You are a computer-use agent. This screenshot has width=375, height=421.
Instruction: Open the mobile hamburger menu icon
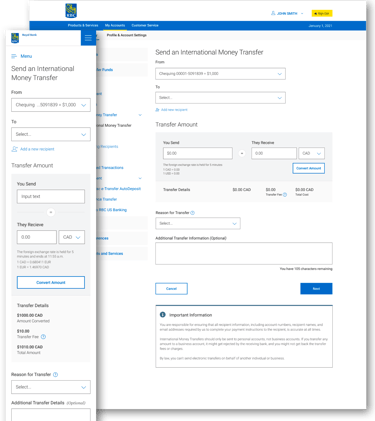click(x=88, y=38)
